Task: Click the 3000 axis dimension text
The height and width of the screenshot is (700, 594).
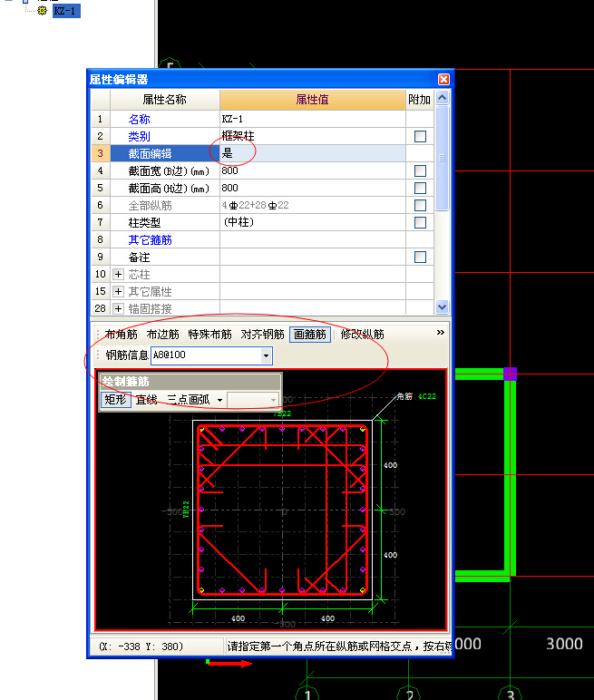Action: [x=564, y=644]
